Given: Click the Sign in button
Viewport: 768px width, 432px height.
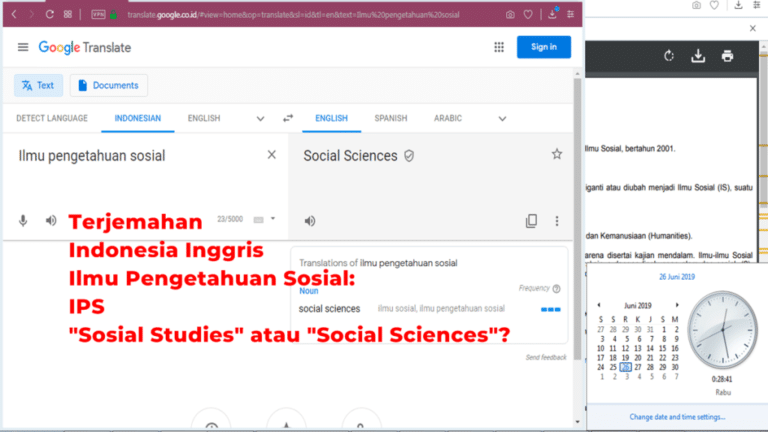Looking at the screenshot, I should [x=544, y=47].
